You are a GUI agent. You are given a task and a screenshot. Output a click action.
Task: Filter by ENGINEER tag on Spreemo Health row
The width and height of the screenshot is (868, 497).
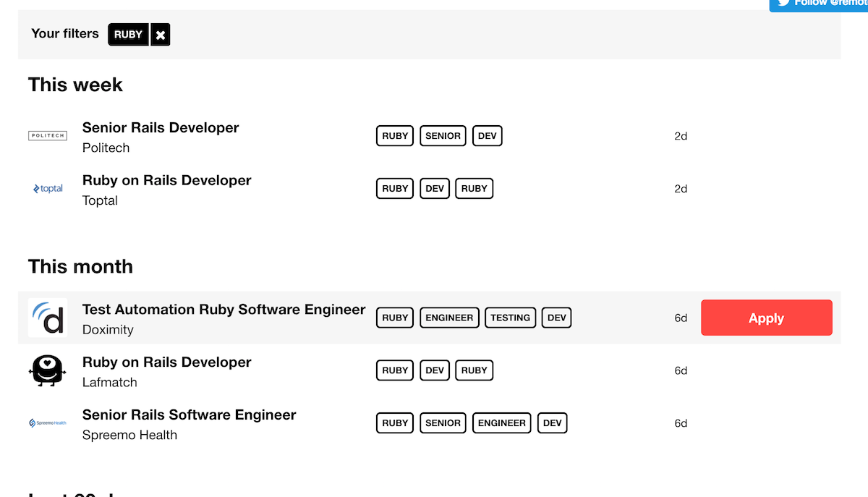501,423
